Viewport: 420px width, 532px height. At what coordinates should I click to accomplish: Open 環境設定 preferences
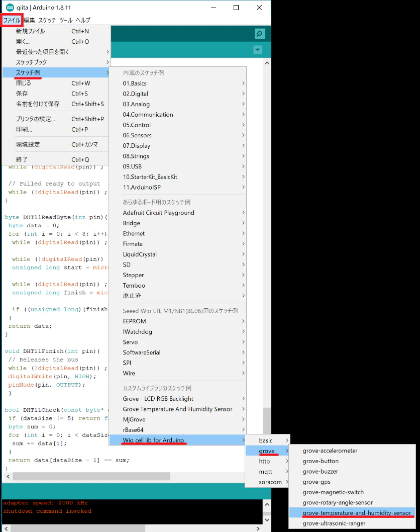pyautogui.click(x=56, y=144)
